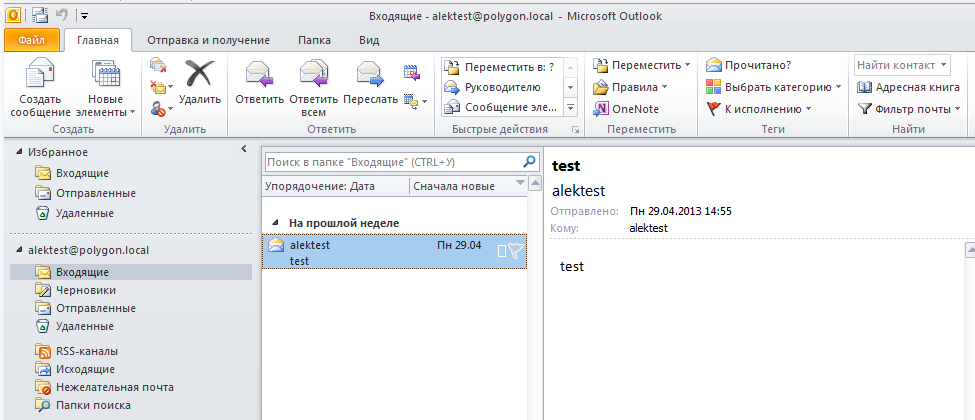Open the Файл tab

tap(31, 40)
